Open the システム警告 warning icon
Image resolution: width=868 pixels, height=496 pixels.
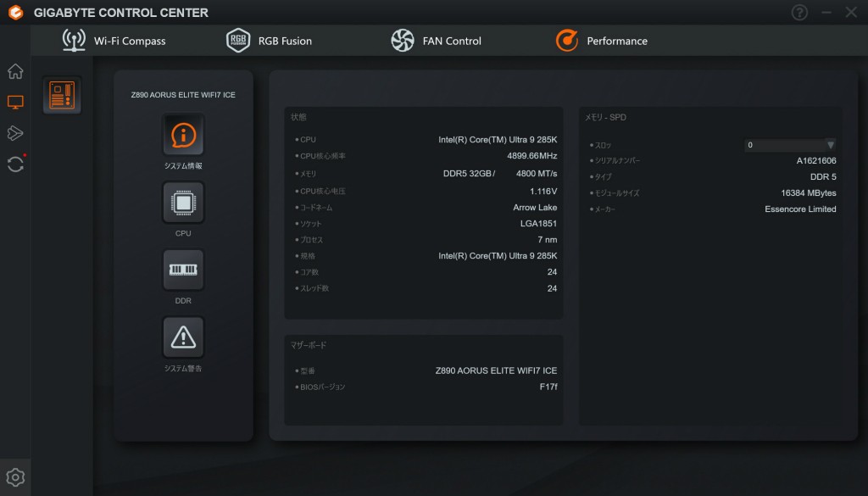click(x=183, y=337)
